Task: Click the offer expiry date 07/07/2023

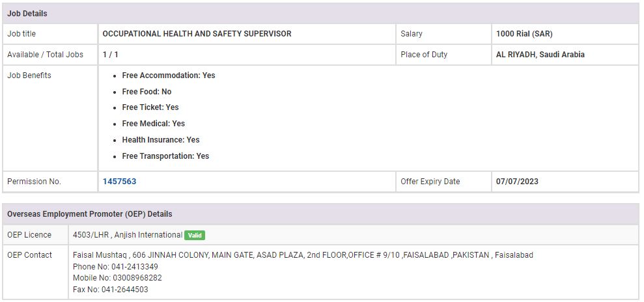Action: [517, 182]
